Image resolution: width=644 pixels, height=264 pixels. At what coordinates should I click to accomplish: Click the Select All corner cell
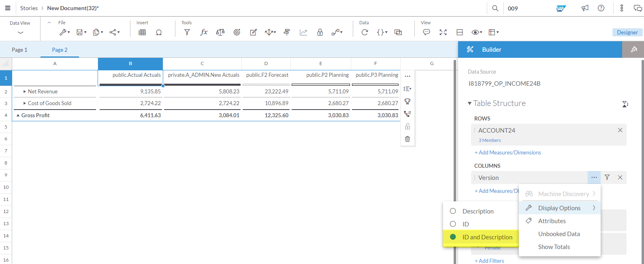click(6, 63)
